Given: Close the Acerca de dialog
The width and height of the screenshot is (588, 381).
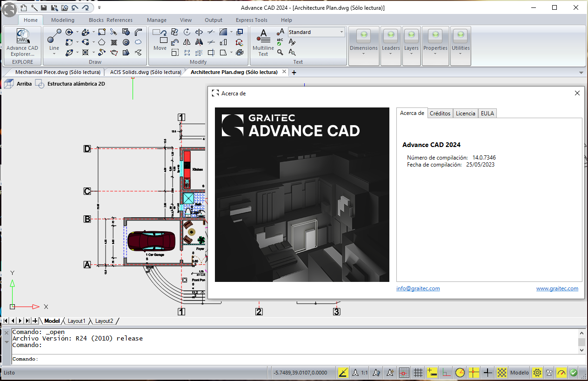Looking at the screenshot, I should tap(577, 93).
